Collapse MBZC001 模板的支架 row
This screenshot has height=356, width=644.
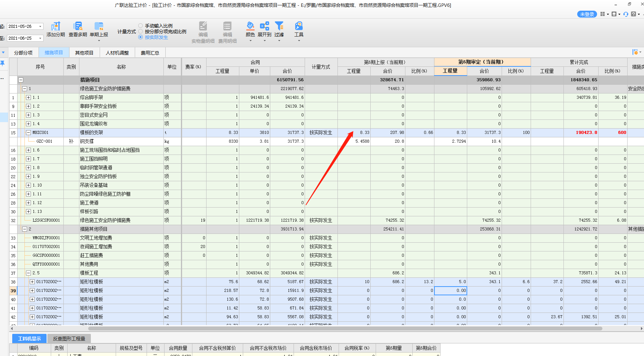click(28, 133)
